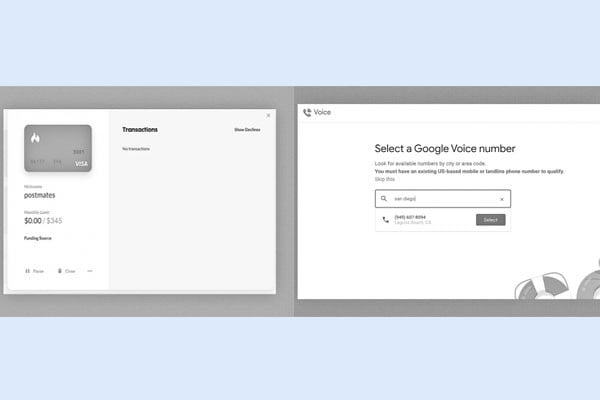
Task: Toggle Show Declines in Transactions
Action: [247, 130]
